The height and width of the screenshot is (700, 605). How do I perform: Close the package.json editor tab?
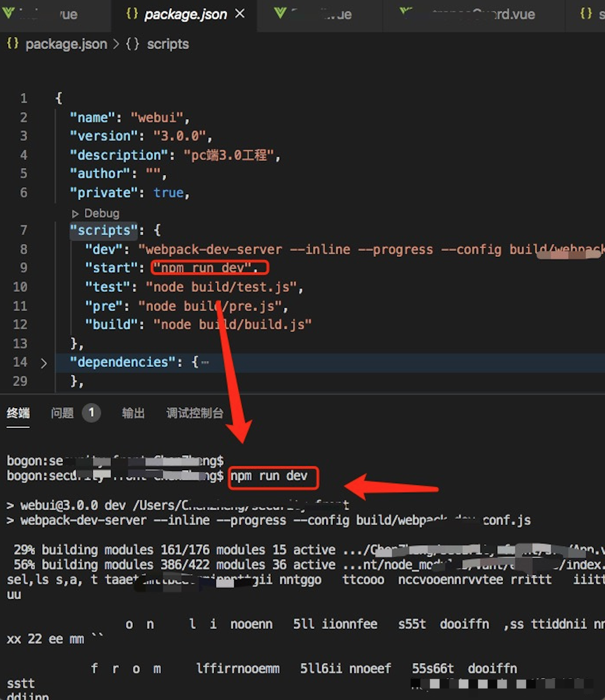tap(240, 14)
